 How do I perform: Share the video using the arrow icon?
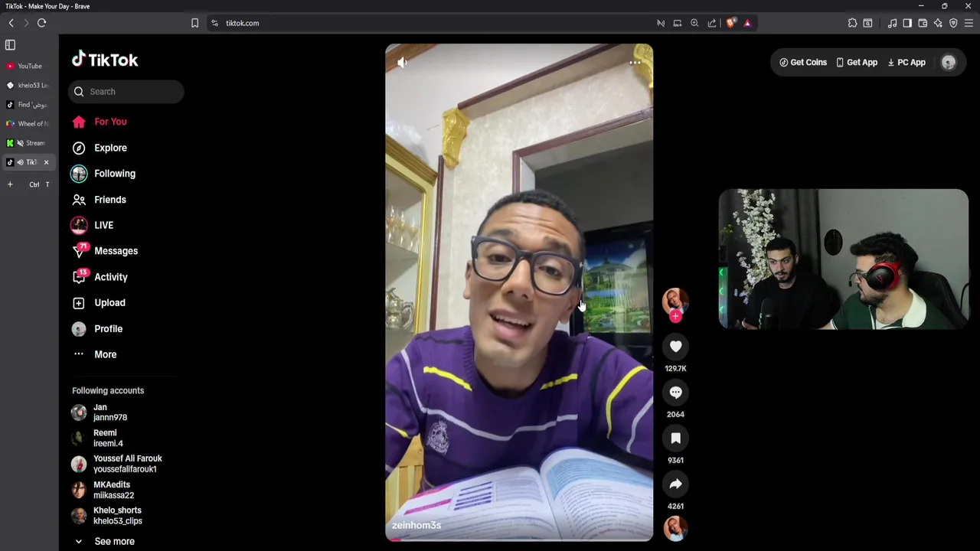[x=675, y=484]
